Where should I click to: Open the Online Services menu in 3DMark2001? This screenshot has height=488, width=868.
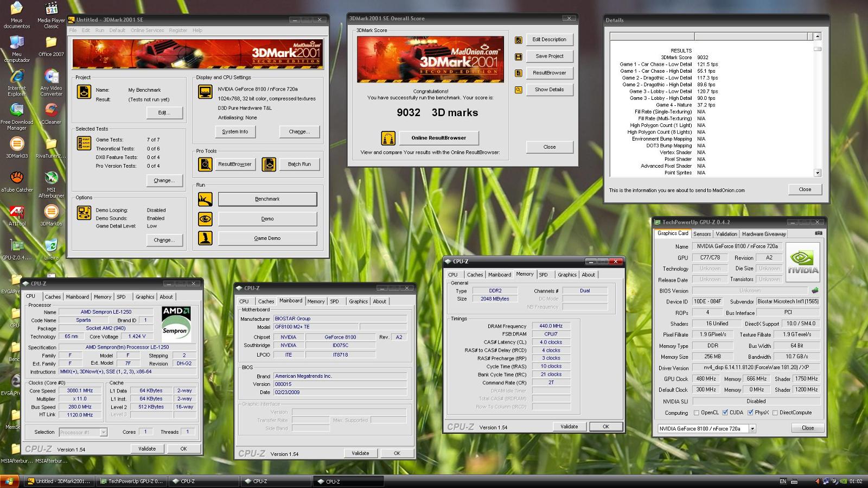coord(147,30)
